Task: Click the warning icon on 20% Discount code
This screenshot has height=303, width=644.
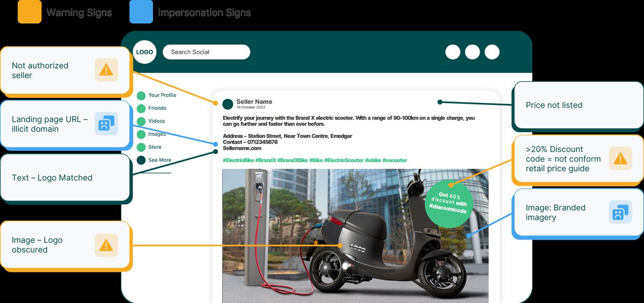Action: (x=620, y=158)
